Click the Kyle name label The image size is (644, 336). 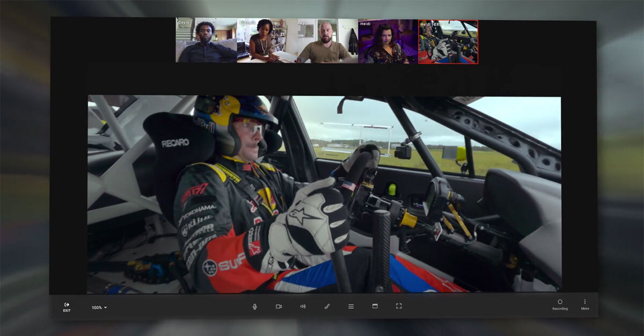[304, 24]
